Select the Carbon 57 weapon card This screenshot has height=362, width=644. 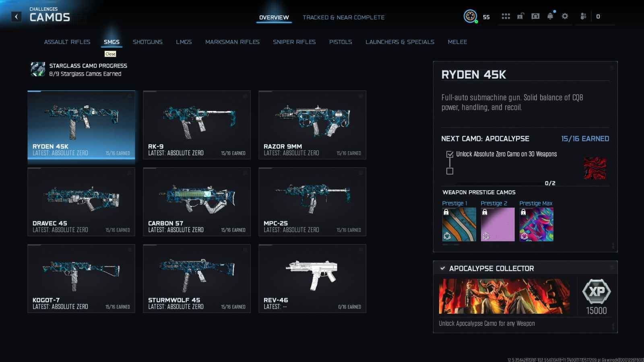197,202
